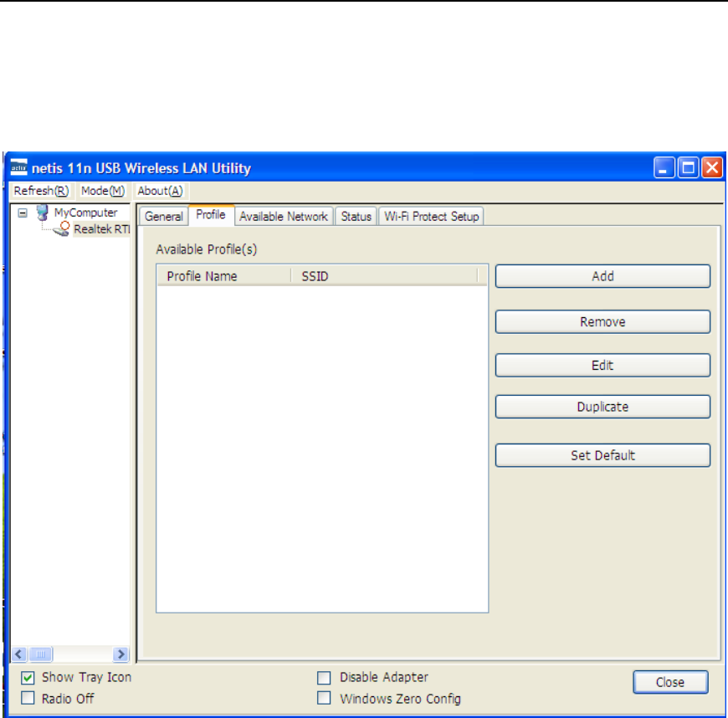
Task: Collapse the MyComputer tree node
Action: 23,213
